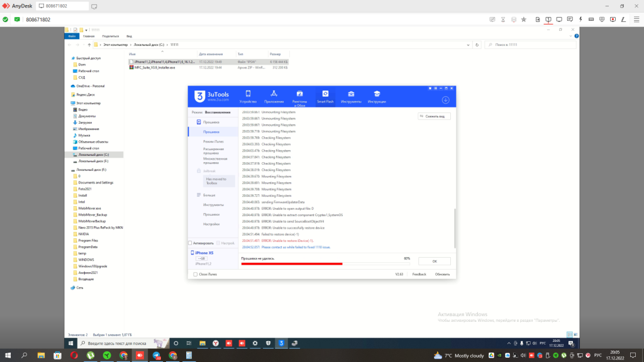644x362 pixels.
Task: Select the Smart Flash toolbar icon
Action: tap(325, 96)
